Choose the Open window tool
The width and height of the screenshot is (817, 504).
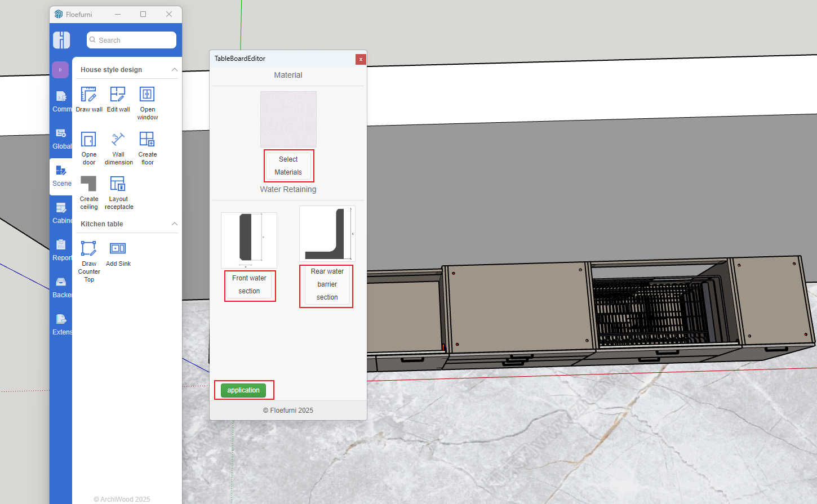tap(147, 95)
